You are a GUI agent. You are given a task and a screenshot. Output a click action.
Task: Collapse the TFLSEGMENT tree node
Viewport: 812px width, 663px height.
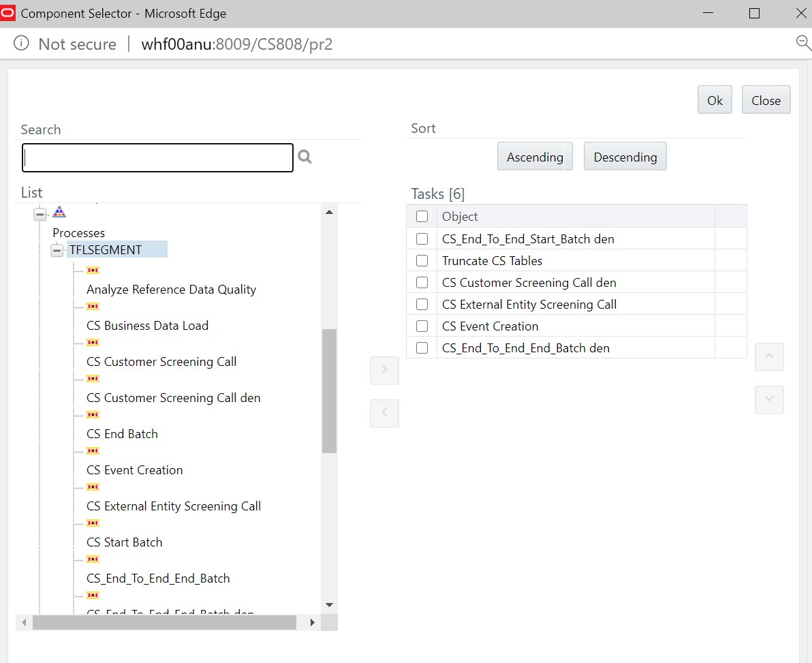coord(57,249)
